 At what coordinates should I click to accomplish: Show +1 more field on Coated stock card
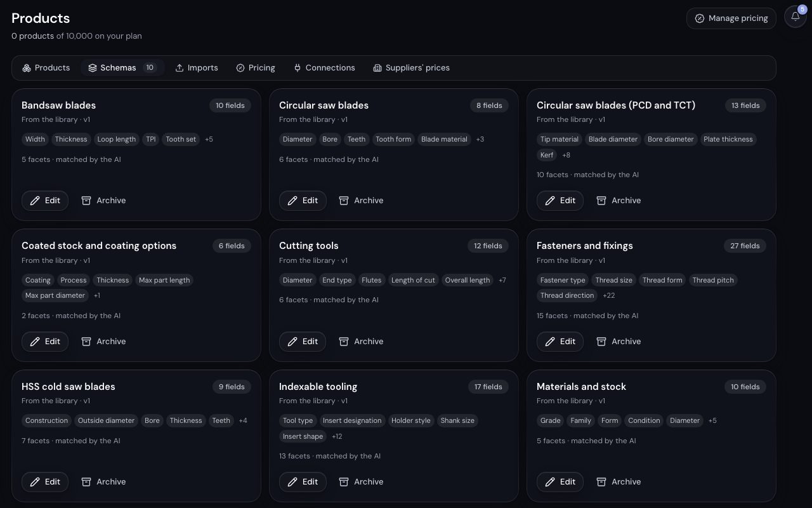click(97, 295)
